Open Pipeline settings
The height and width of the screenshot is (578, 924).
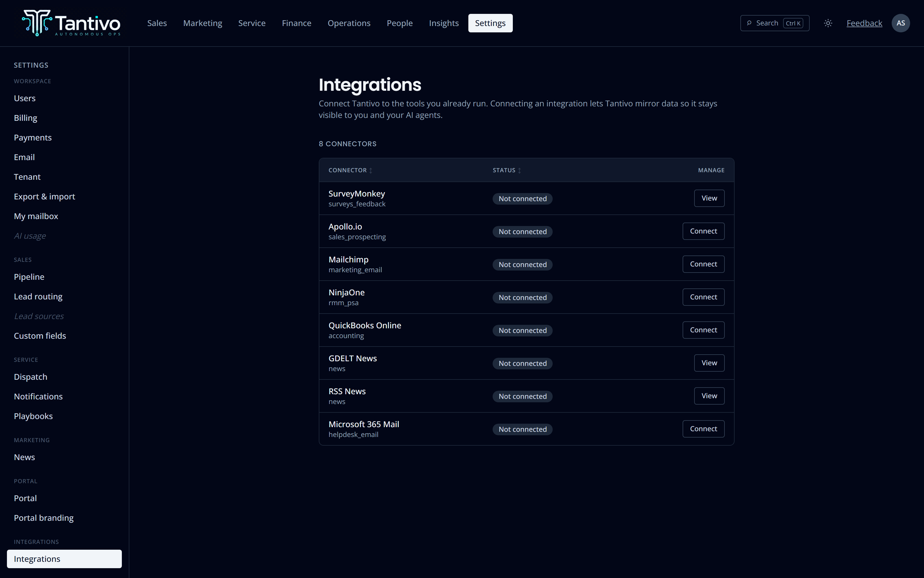pos(64,277)
